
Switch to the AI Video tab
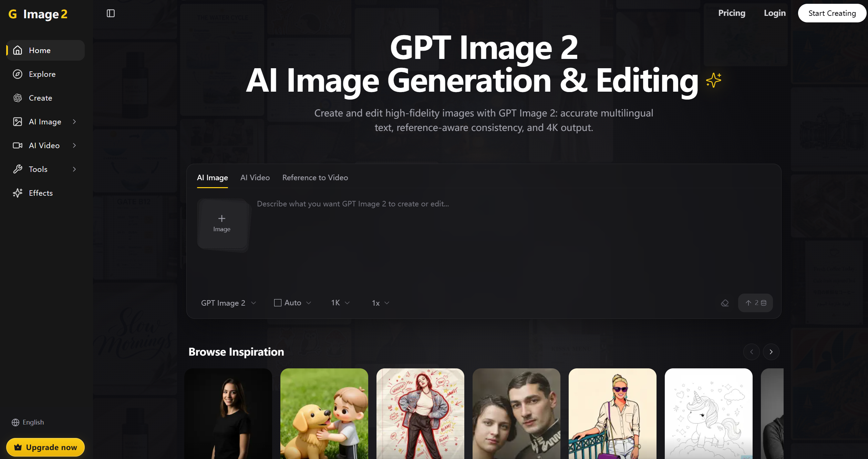(255, 178)
